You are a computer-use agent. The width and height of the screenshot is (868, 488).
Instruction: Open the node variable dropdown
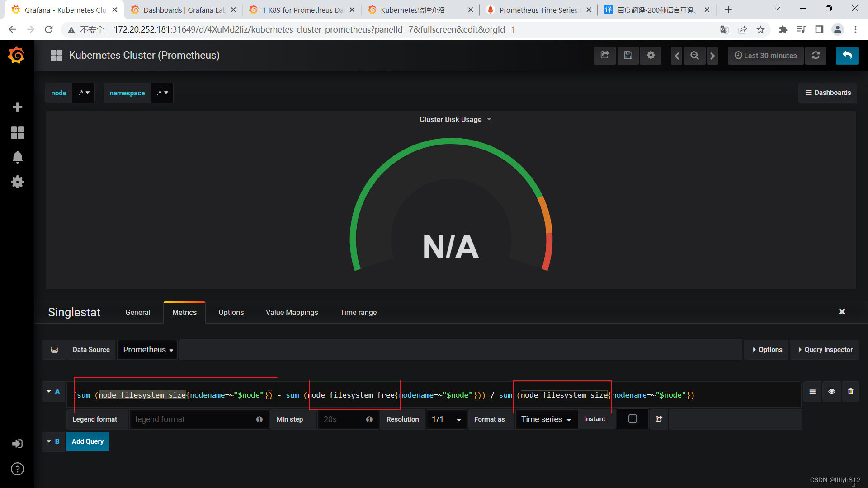(84, 93)
